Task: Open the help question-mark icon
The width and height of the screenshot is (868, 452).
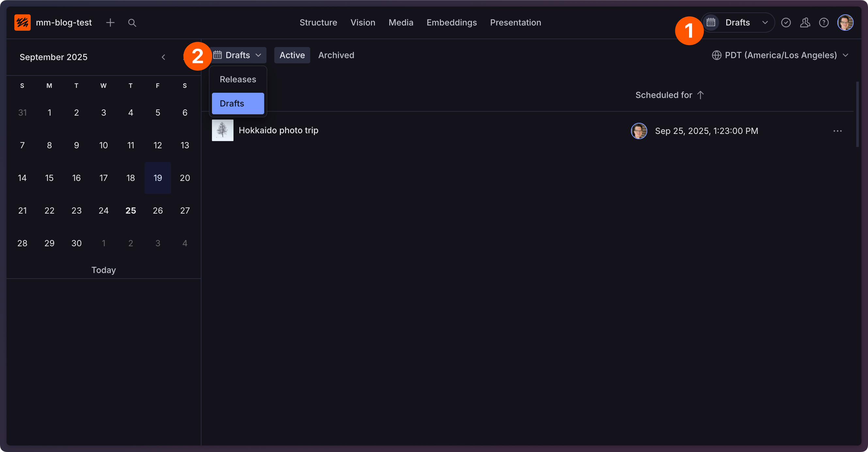Action: (x=824, y=23)
